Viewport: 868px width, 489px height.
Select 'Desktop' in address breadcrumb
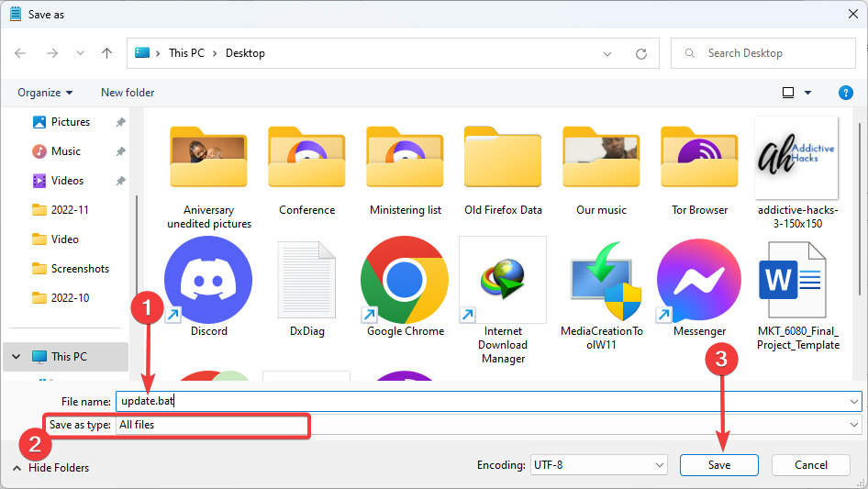(x=245, y=53)
